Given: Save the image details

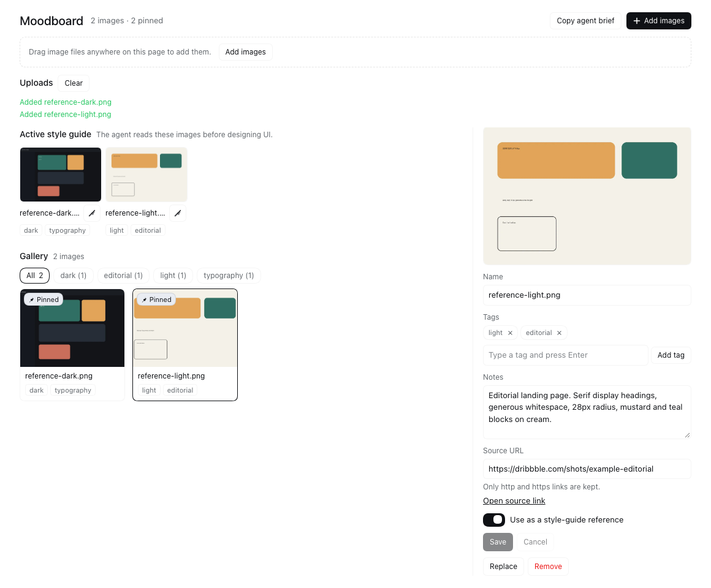Looking at the screenshot, I should pos(498,542).
